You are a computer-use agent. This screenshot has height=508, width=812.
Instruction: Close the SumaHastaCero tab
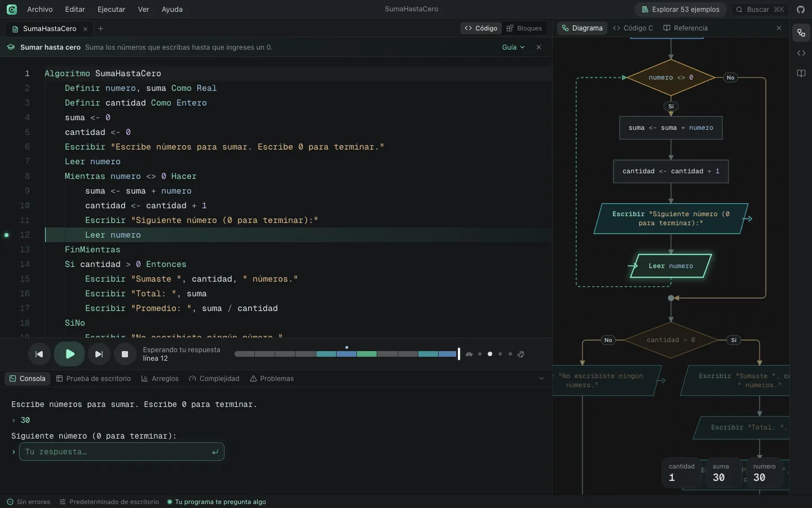pos(85,29)
